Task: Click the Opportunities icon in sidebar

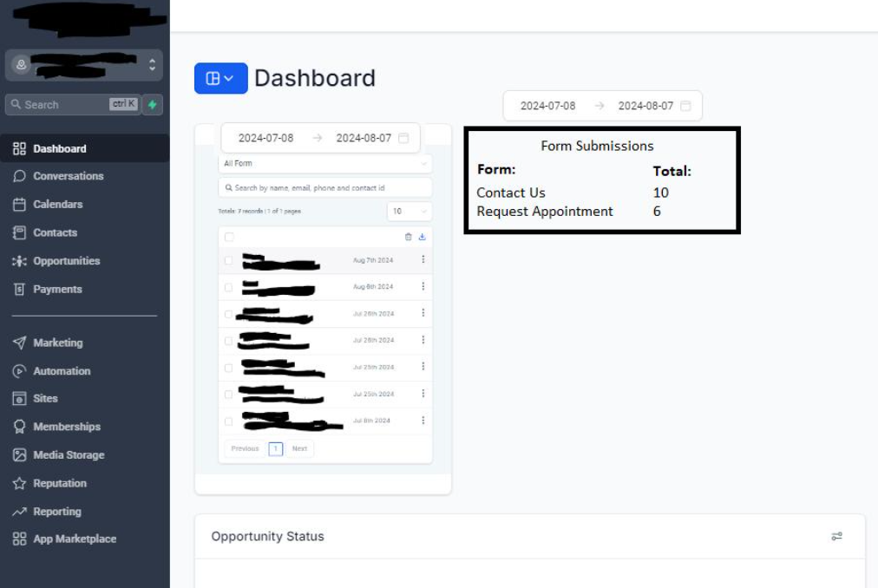Action: point(20,261)
